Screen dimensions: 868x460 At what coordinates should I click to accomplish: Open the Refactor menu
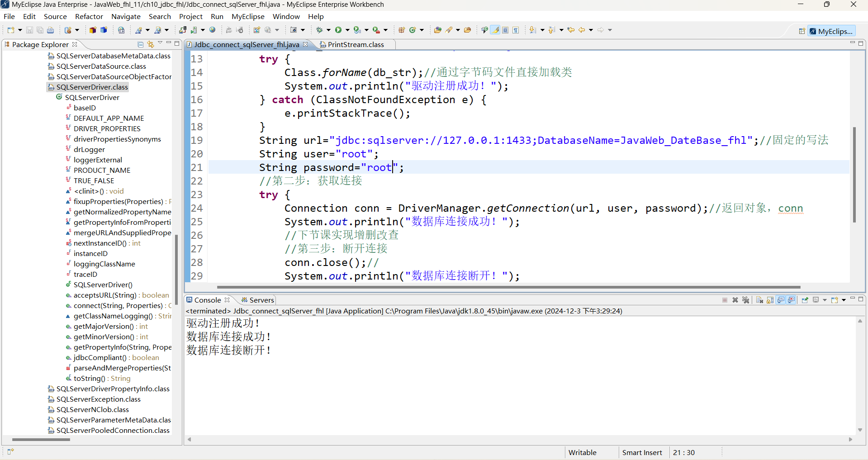tap(89, 16)
